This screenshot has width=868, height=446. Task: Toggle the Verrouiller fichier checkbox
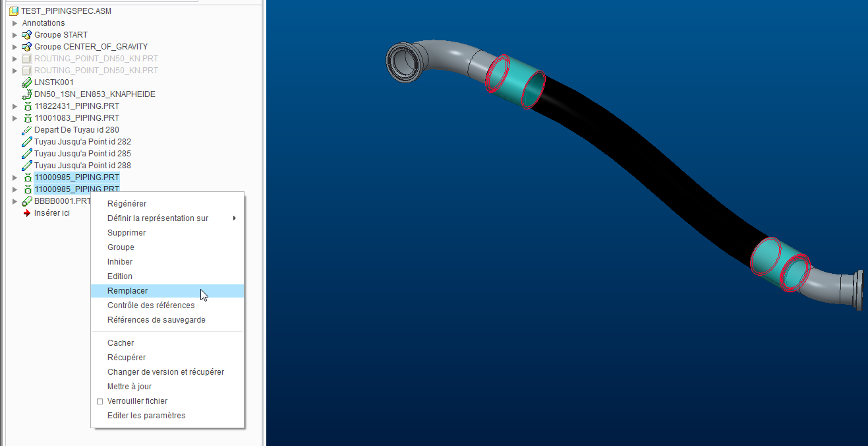(100, 401)
